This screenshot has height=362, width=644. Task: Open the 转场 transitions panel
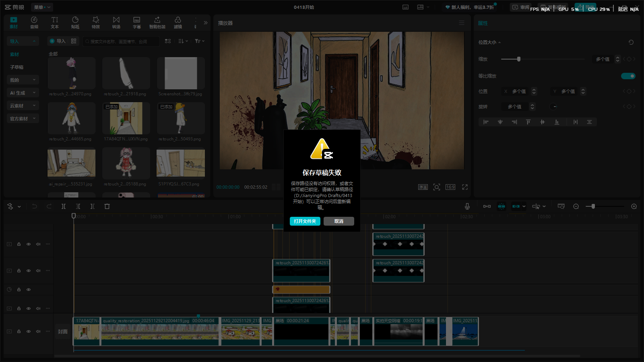(x=116, y=23)
